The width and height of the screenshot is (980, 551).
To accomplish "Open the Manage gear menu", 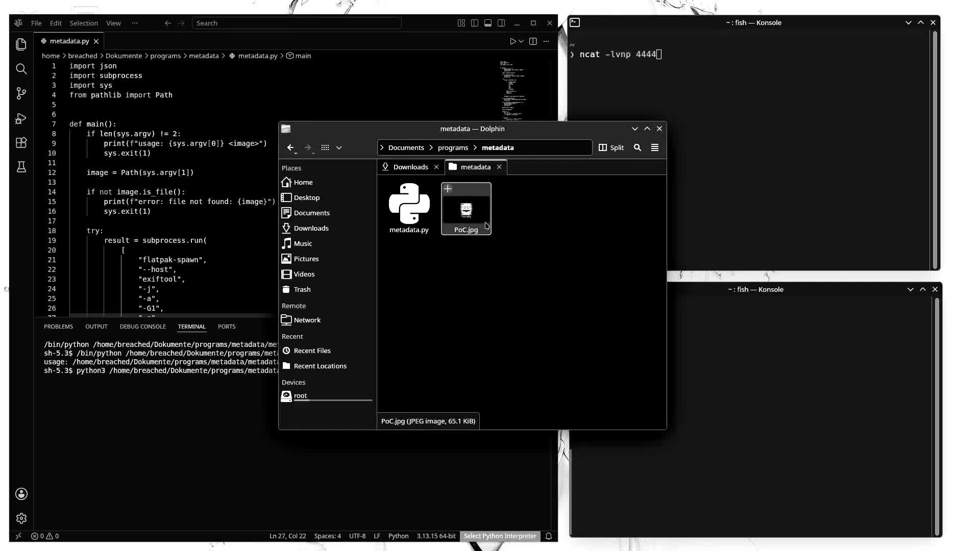I will (21, 518).
